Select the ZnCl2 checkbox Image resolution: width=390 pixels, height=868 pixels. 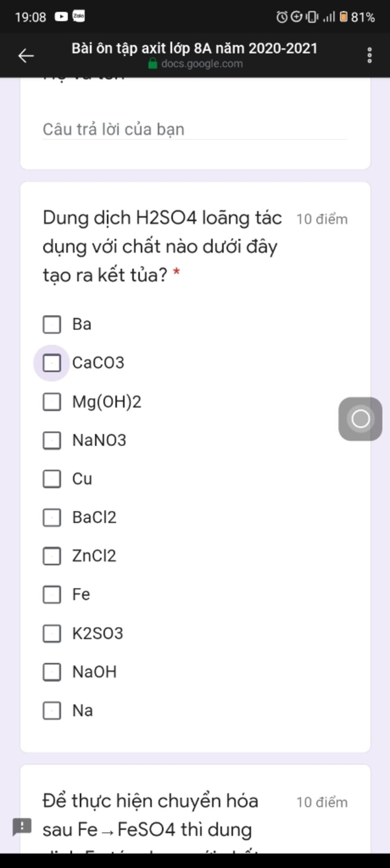pos(52,556)
